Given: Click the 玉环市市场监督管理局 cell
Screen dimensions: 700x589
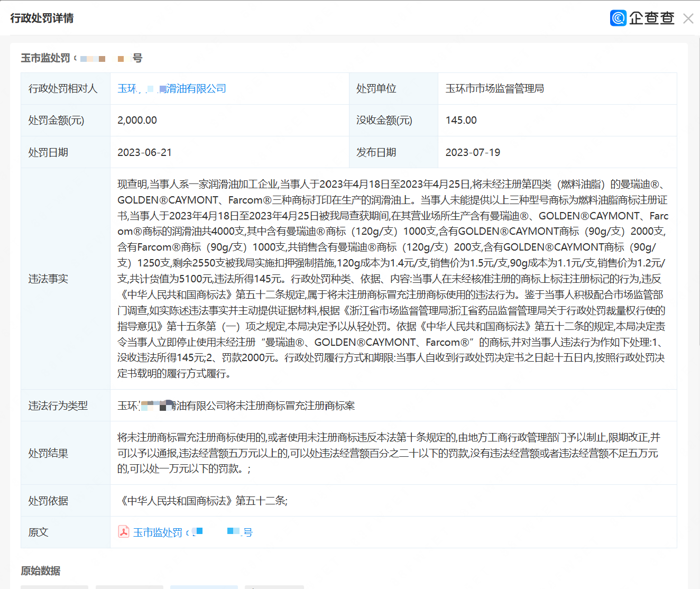Looking at the screenshot, I should 494,88.
